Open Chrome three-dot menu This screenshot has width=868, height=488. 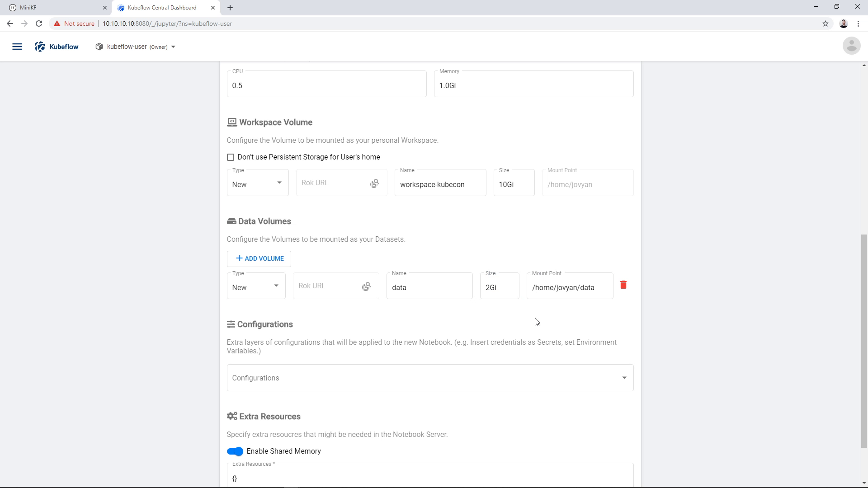pos(858,23)
